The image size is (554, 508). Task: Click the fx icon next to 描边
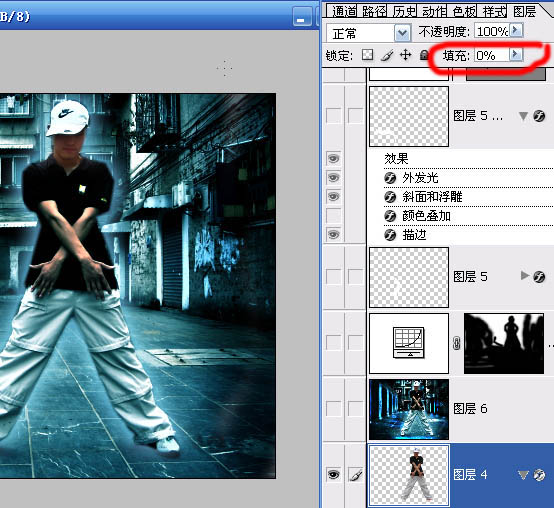pos(390,235)
